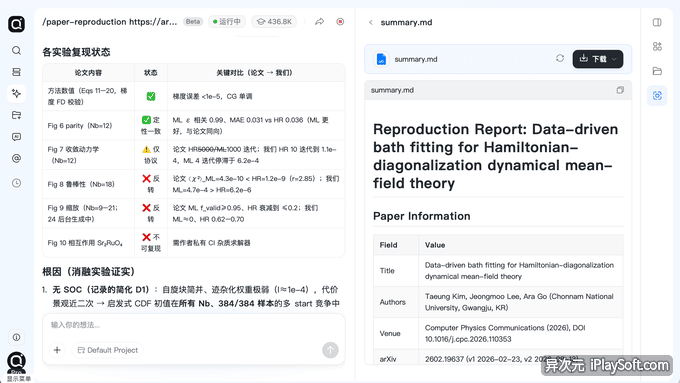680x383 pixels.
Task: Select the Fig 7 收敛动力学 cell
Action: tap(88, 155)
